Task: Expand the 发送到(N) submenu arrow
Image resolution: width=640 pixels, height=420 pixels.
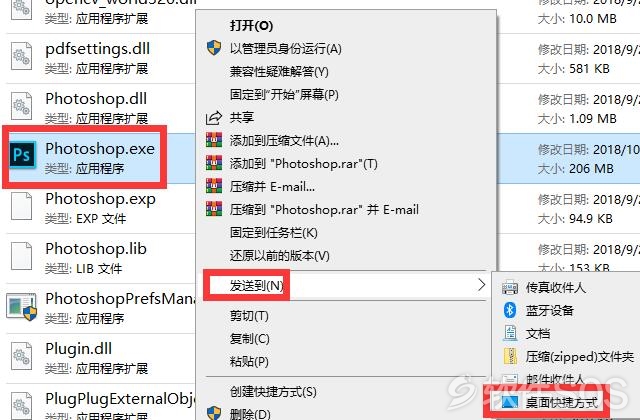Action: [x=482, y=284]
